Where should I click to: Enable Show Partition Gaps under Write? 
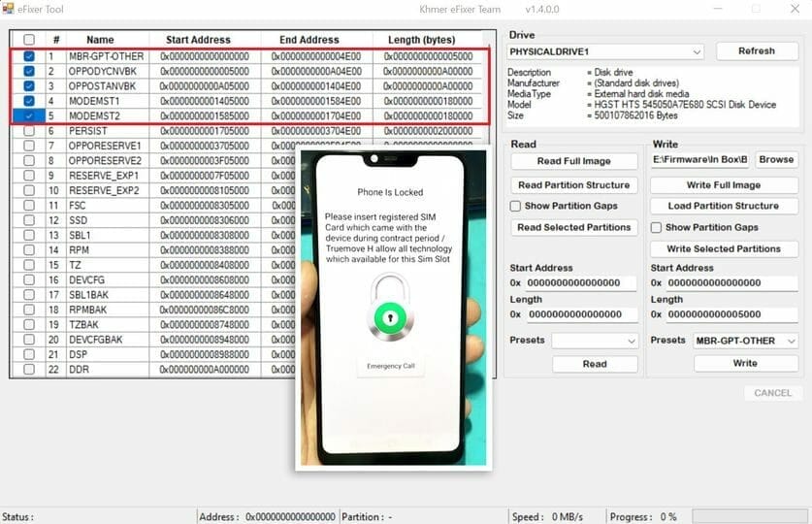click(656, 227)
